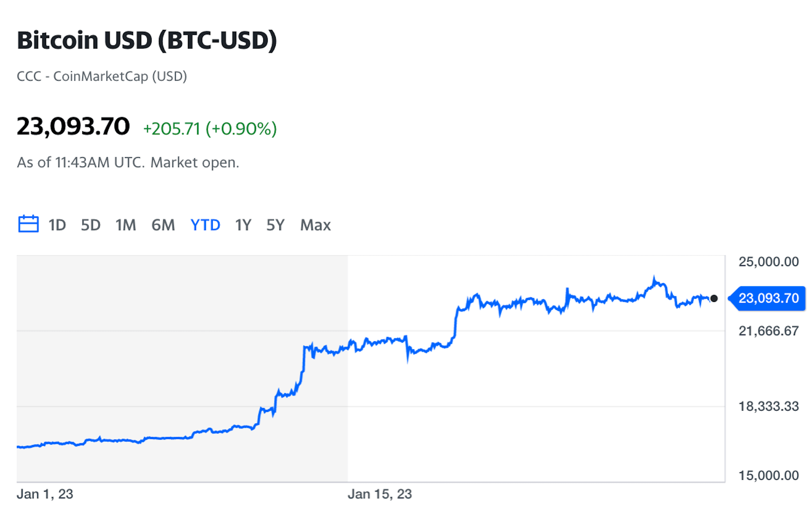Click the blue 23,093.70 price flag
The height and width of the screenshot is (517, 812).
[767, 298]
